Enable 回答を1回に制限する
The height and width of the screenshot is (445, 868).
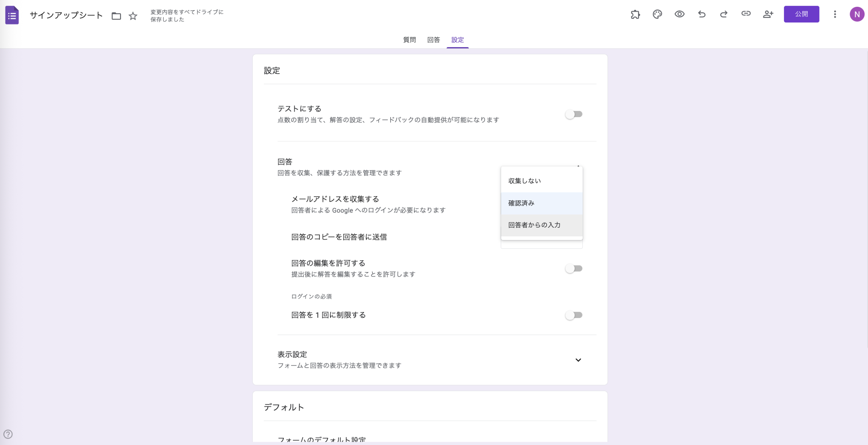(x=574, y=315)
